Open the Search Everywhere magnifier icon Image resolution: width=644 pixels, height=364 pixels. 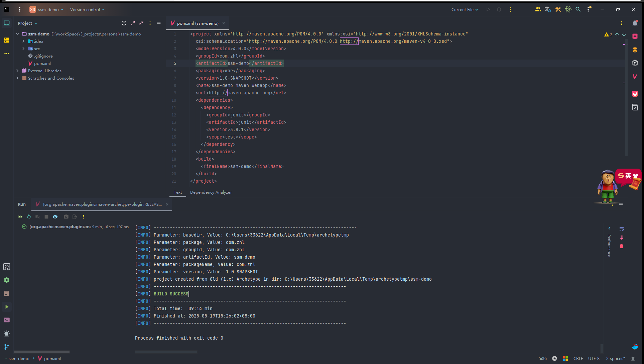[x=578, y=9]
